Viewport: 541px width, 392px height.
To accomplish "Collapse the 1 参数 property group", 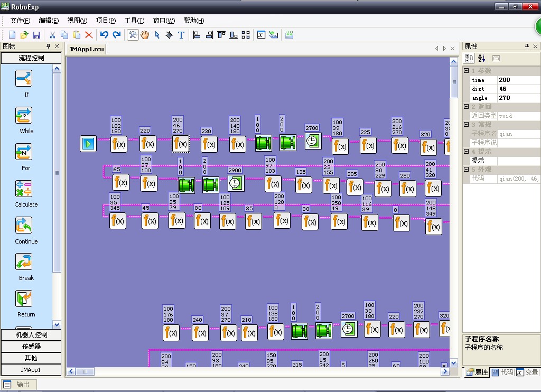I will point(467,70).
